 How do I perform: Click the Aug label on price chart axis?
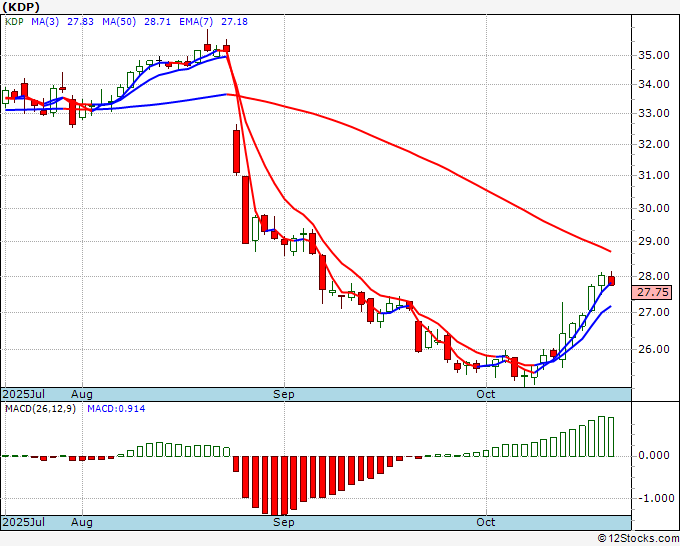(82, 394)
